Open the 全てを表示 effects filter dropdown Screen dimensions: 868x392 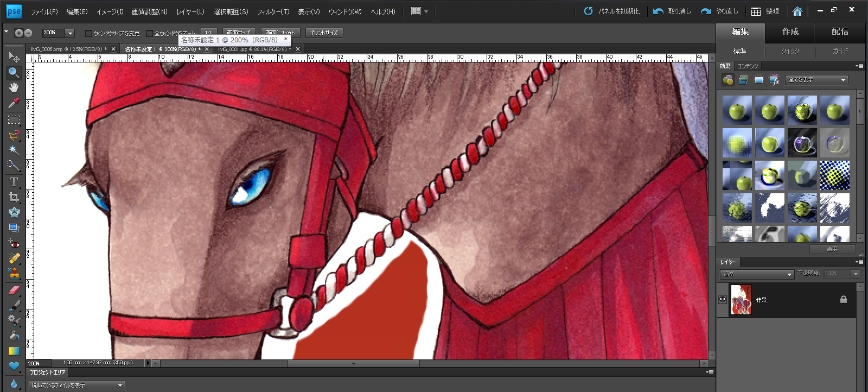point(817,80)
